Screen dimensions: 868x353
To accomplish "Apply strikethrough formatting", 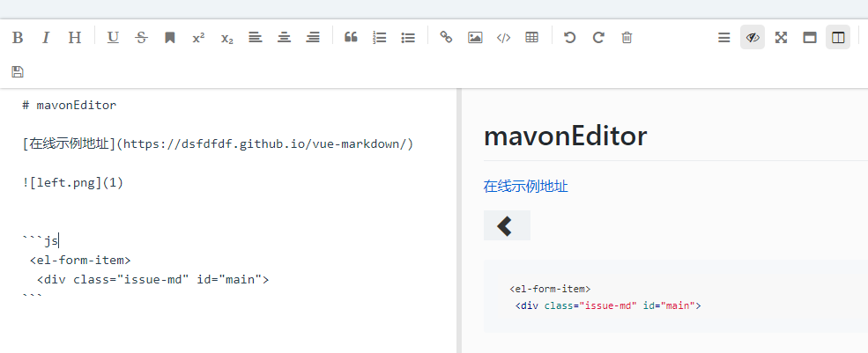I will coord(142,38).
